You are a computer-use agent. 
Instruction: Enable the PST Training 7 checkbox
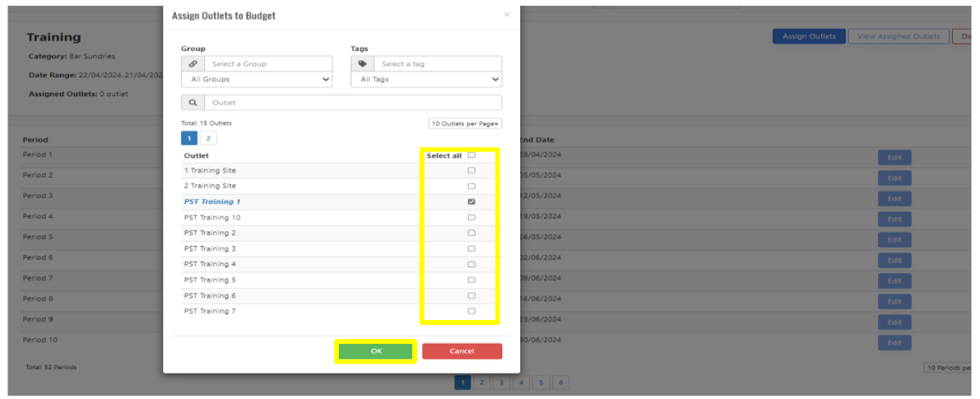coord(471,311)
